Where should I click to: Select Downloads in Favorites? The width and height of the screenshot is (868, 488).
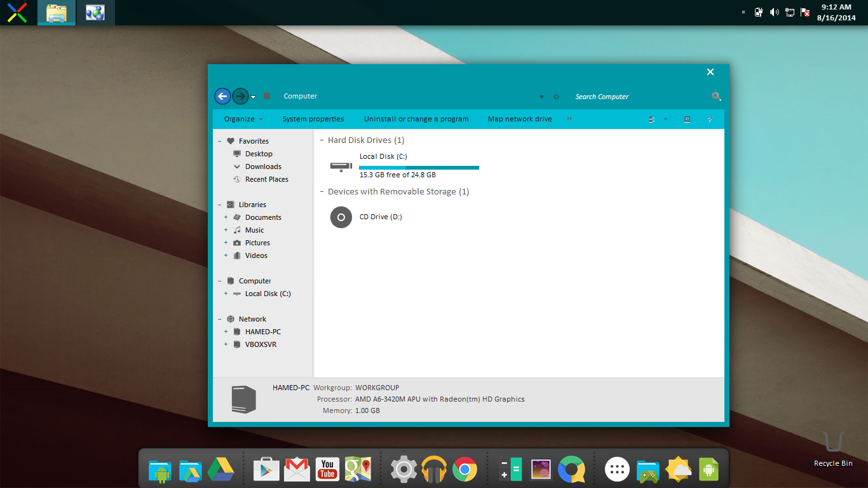click(263, 166)
